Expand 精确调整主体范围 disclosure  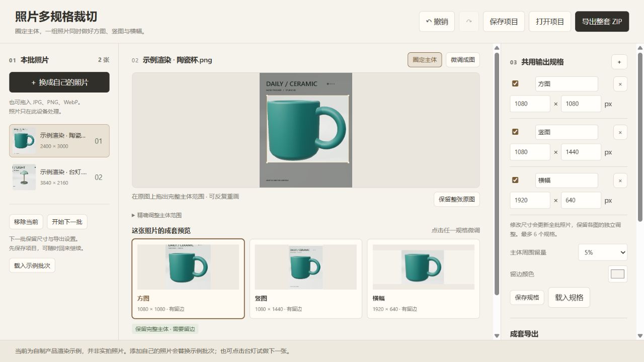[156, 215]
